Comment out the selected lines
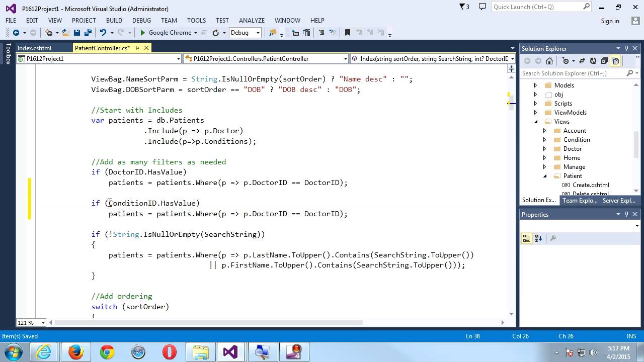644x362 pixels. click(x=321, y=33)
